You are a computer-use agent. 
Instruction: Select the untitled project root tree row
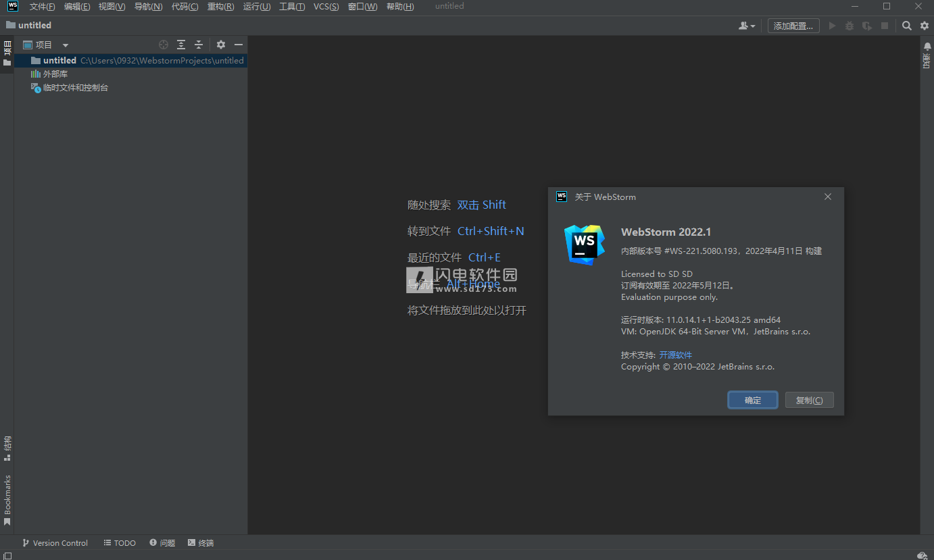click(131, 60)
